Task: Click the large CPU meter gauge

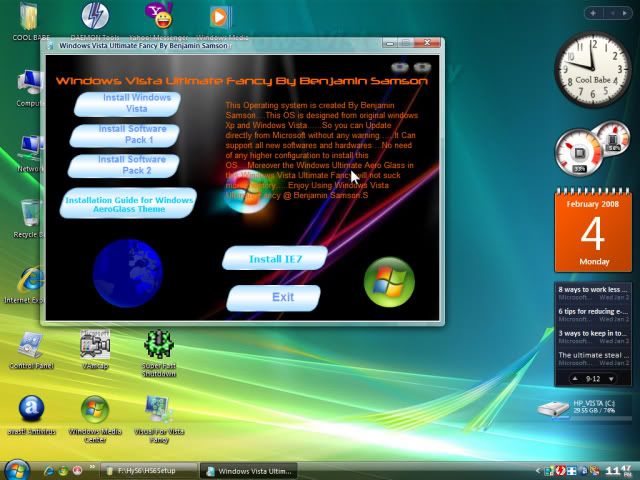Action: pos(578,153)
